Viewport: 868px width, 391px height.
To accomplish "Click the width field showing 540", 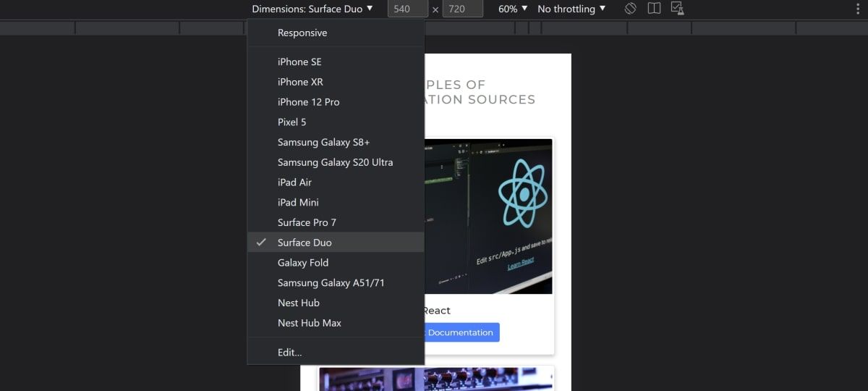I will pos(408,9).
